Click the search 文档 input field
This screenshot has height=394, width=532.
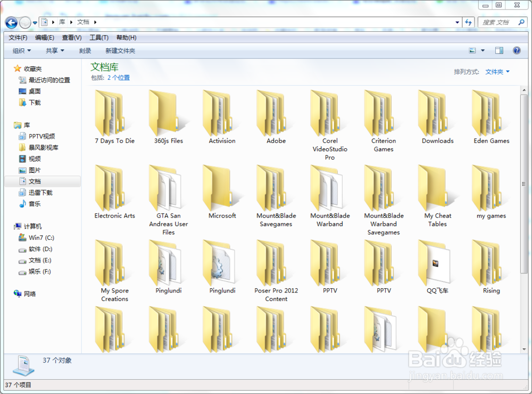coord(498,22)
